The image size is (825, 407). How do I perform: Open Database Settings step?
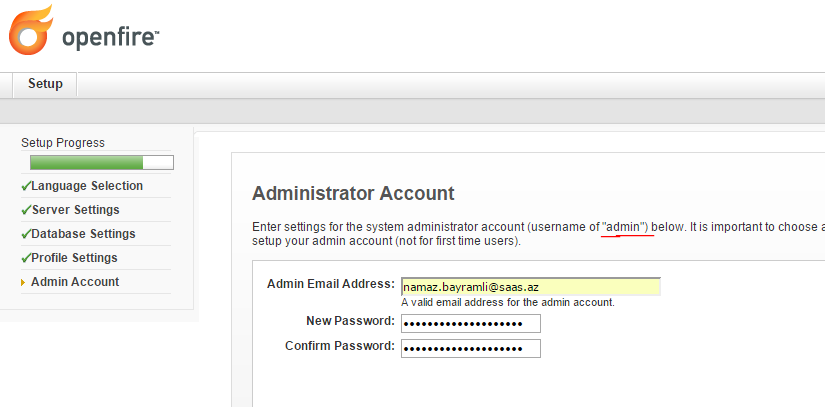coord(83,234)
